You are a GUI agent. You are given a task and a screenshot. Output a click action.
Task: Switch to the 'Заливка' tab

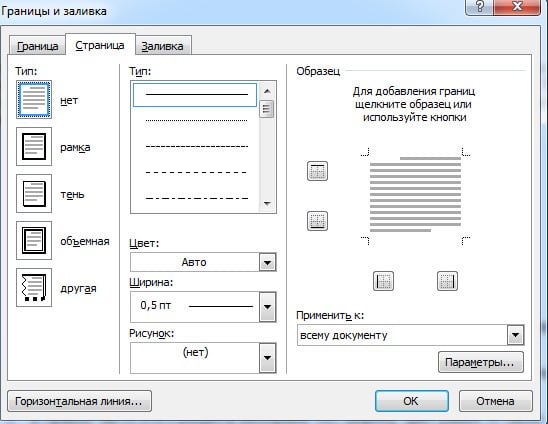click(x=163, y=46)
